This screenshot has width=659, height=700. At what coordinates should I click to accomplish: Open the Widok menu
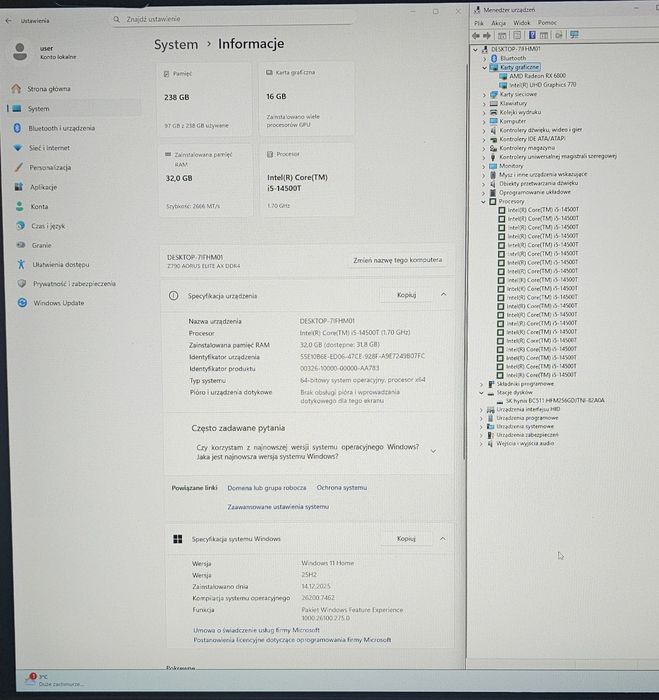click(x=521, y=23)
